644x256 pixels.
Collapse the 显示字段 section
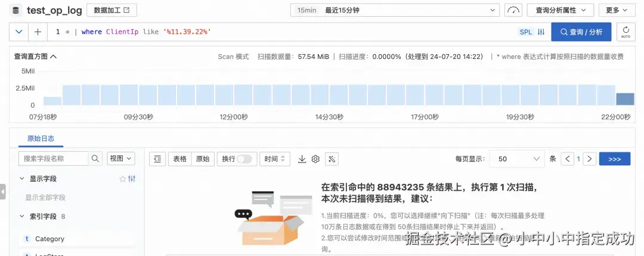pos(22,179)
